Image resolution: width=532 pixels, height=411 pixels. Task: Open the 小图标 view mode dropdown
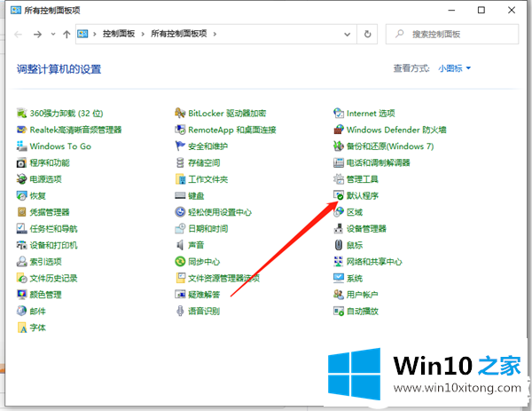click(x=454, y=68)
